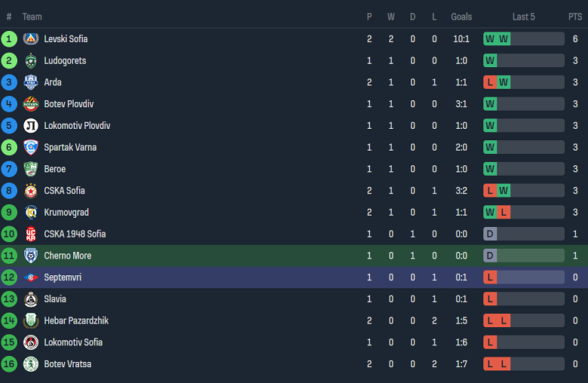Viewport: 588px width, 383px height.
Task: Open Krumovgrad team name link
Action: tap(66, 213)
